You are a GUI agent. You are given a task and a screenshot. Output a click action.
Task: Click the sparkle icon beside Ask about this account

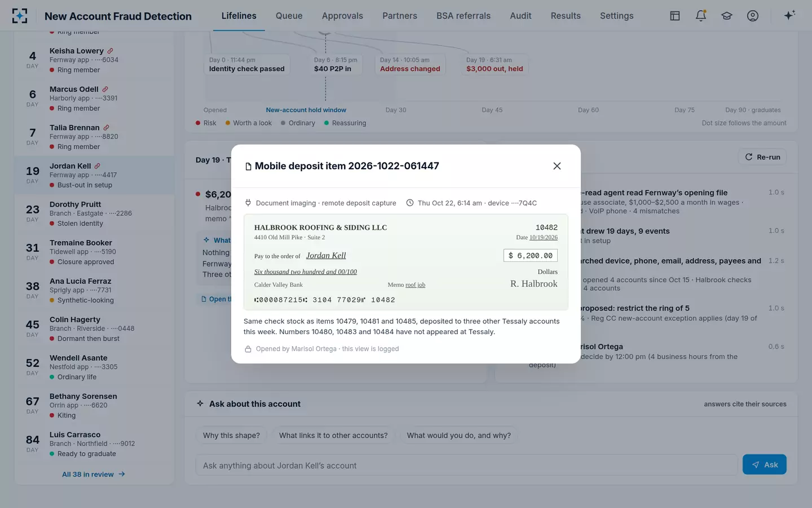(200, 404)
